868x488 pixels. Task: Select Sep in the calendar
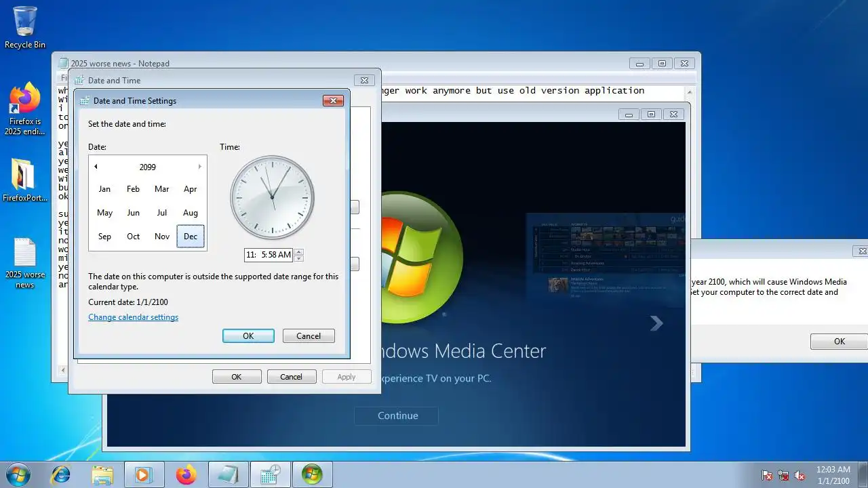(x=104, y=237)
